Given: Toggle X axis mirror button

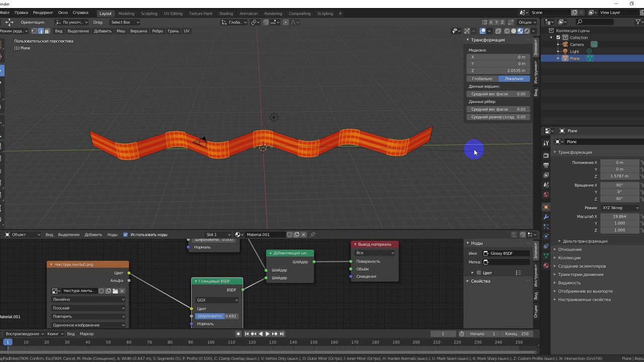Looking at the screenshot, I should coord(491,22).
